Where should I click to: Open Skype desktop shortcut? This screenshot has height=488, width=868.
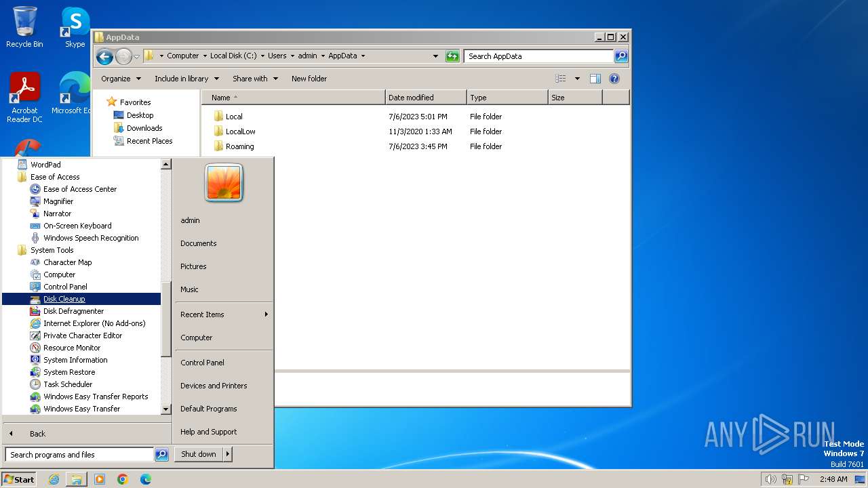point(75,27)
